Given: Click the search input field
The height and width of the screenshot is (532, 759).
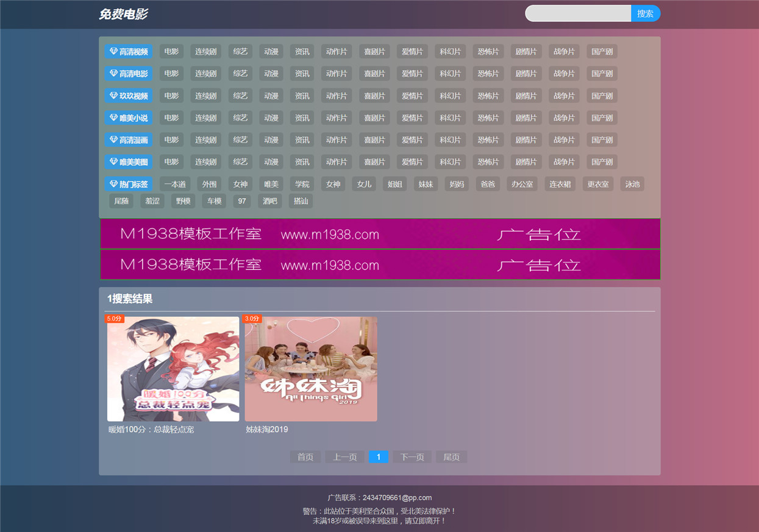Looking at the screenshot, I should click(578, 13).
